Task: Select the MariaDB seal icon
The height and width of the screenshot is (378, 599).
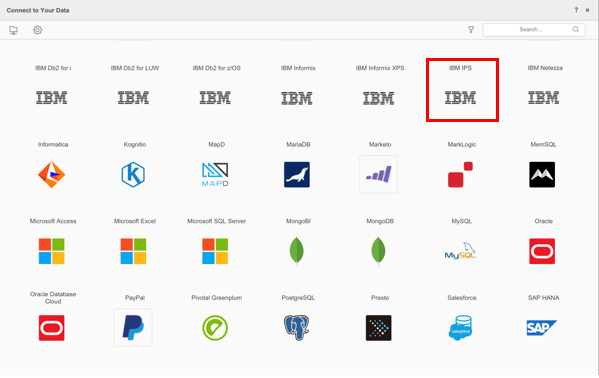Action: [x=297, y=175]
